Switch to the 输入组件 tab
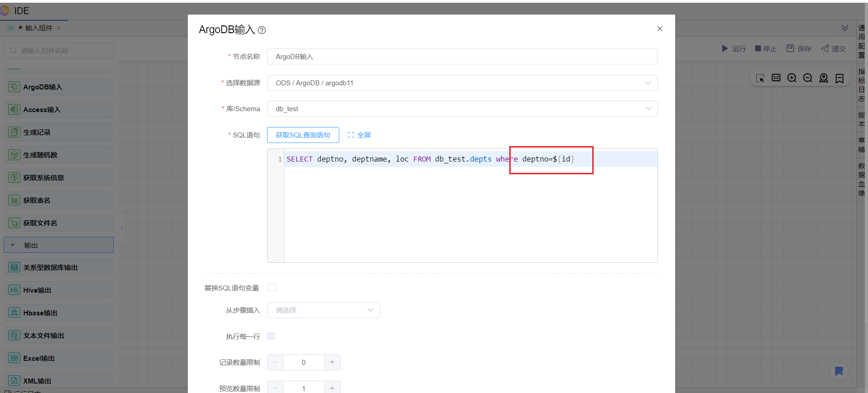Viewport: 868px width, 393px height. tap(38, 28)
